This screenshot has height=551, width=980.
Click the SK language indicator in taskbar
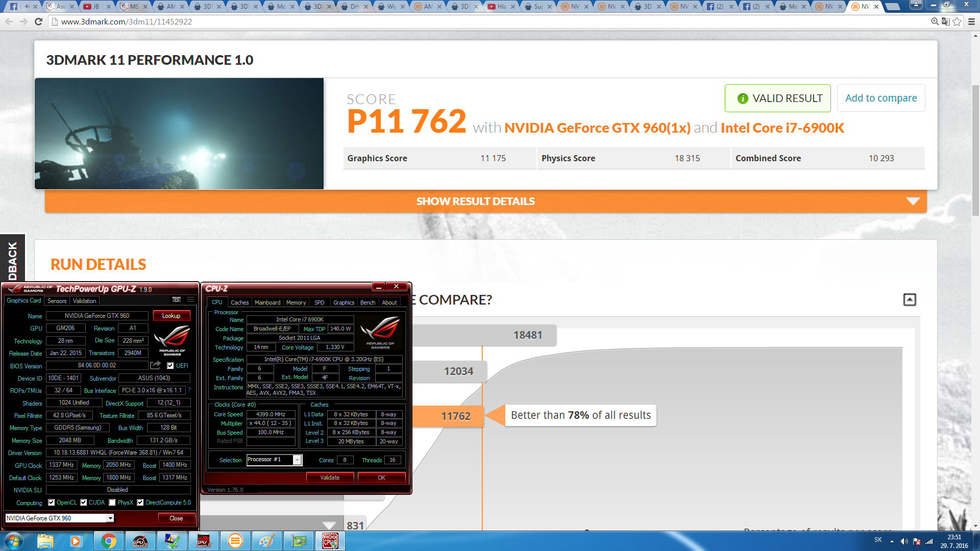click(x=878, y=540)
